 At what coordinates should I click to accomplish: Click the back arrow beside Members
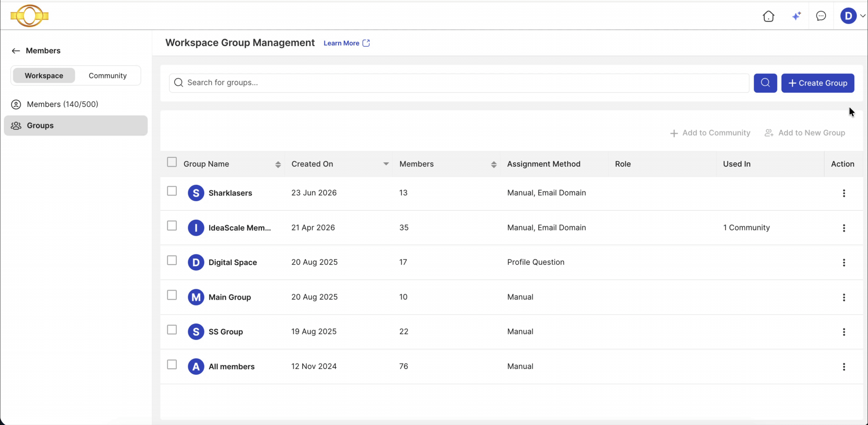pos(15,51)
